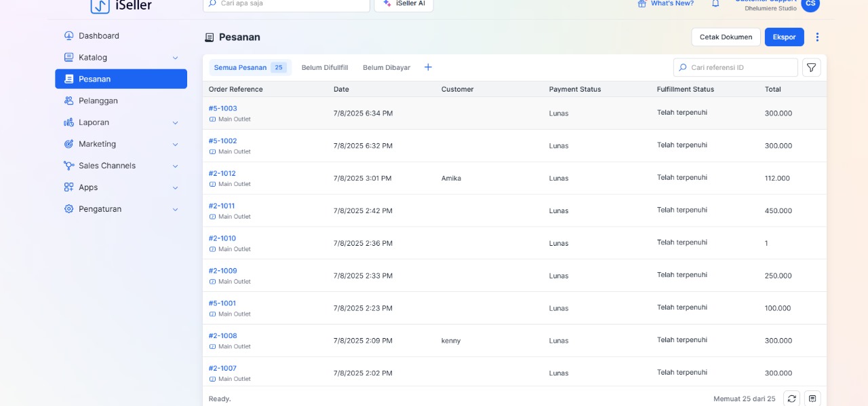Add a new view with plus icon

tap(428, 67)
